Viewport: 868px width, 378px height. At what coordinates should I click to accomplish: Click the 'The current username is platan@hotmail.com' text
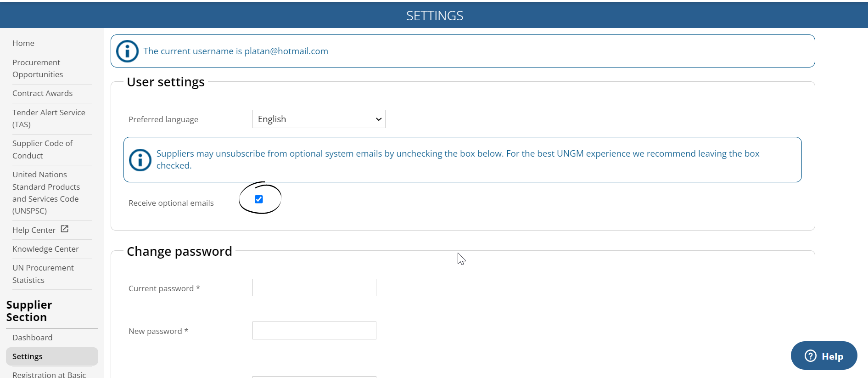[x=235, y=51]
